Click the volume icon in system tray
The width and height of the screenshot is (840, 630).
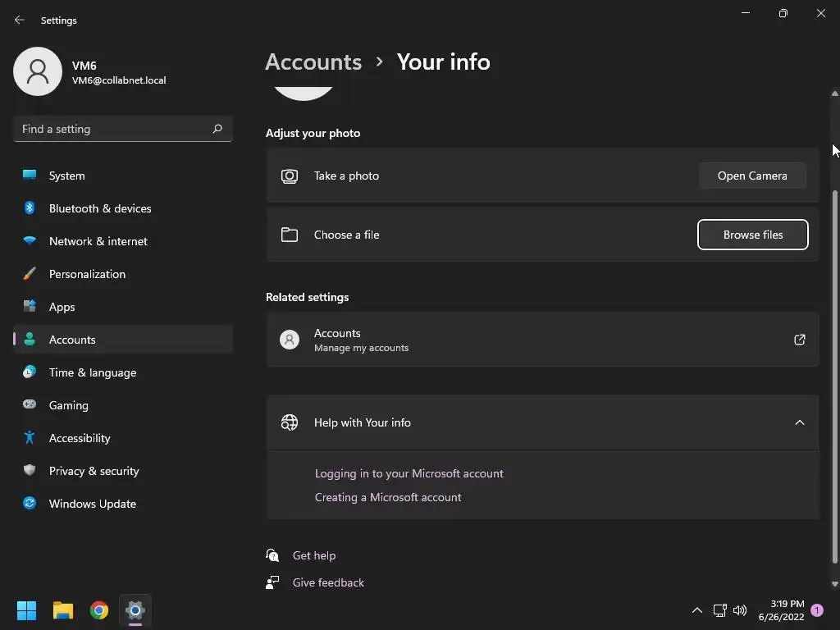point(740,610)
